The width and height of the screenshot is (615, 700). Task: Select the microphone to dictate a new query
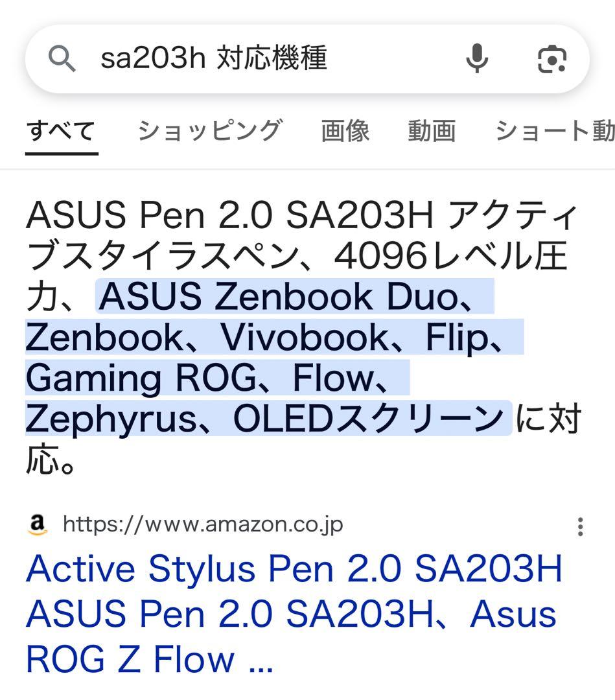[x=478, y=60]
